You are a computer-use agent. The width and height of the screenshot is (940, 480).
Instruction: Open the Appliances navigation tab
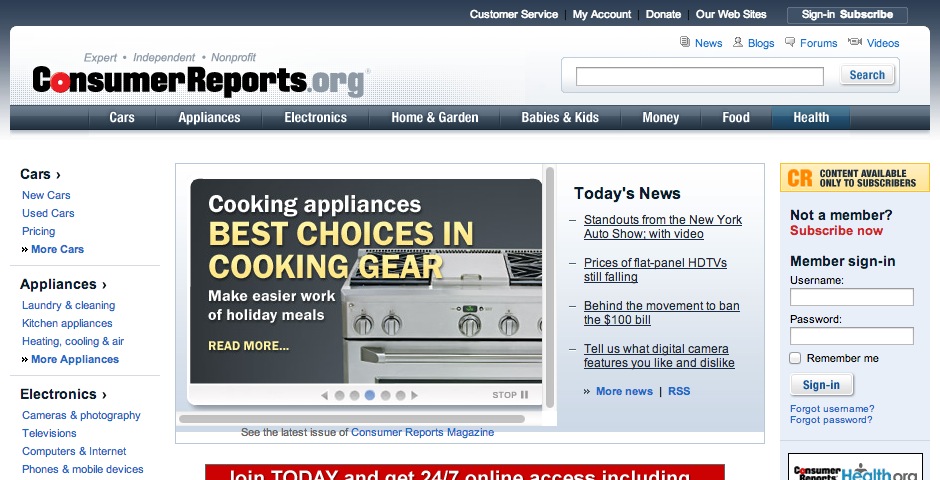coord(209,117)
